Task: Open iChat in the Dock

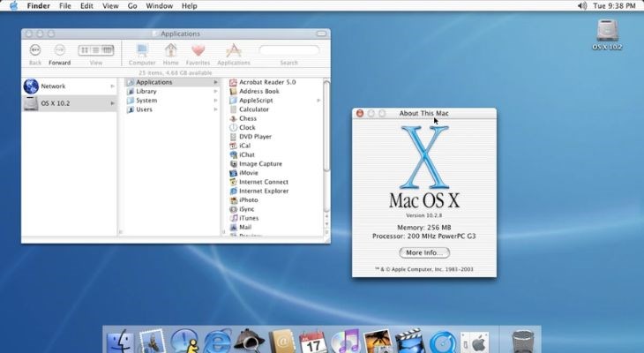Action: [x=184, y=342]
